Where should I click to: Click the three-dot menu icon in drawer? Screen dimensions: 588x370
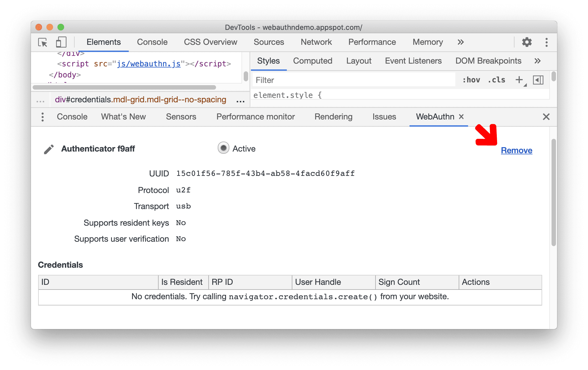coord(42,116)
